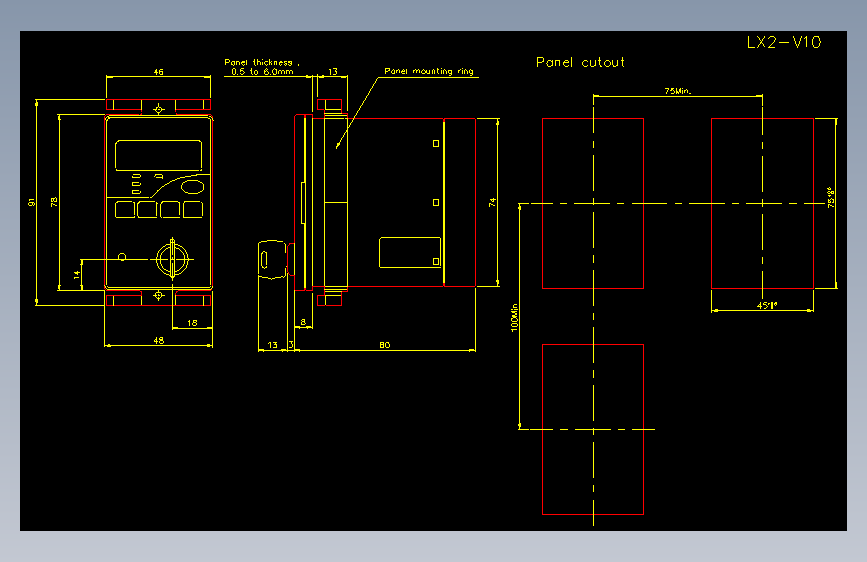Click the rotary key switch on front view
Viewport: 867px width, 562px height.
(x=173, y=259)
